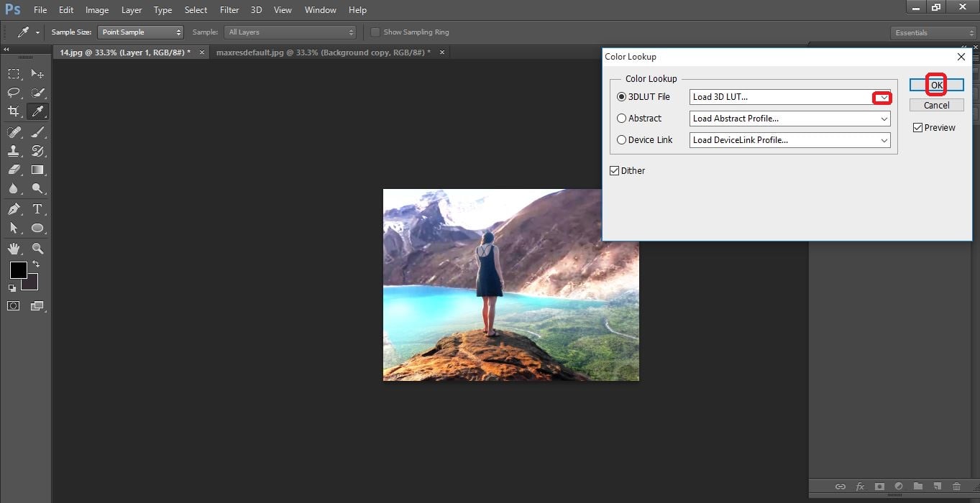Viewport: 980px width, 503px height.
Task: Click the Delete layer trash icon
Action: coord(957,486)
